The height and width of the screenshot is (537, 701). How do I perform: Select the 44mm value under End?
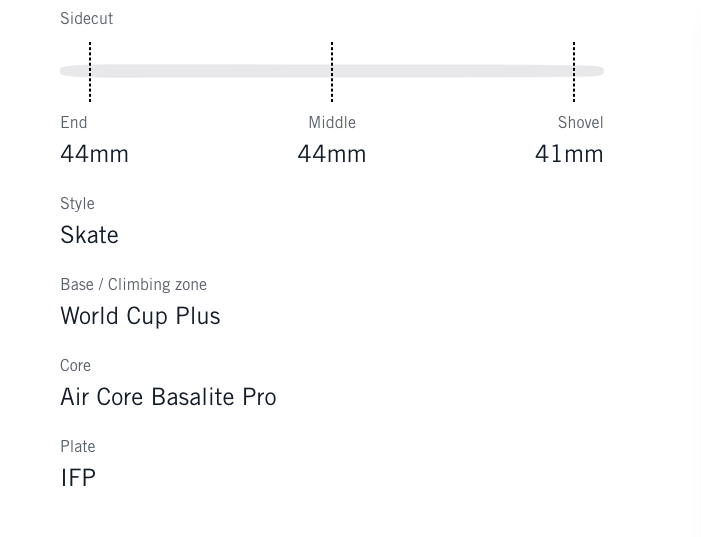pyautogui.click(x=94, y=154)
